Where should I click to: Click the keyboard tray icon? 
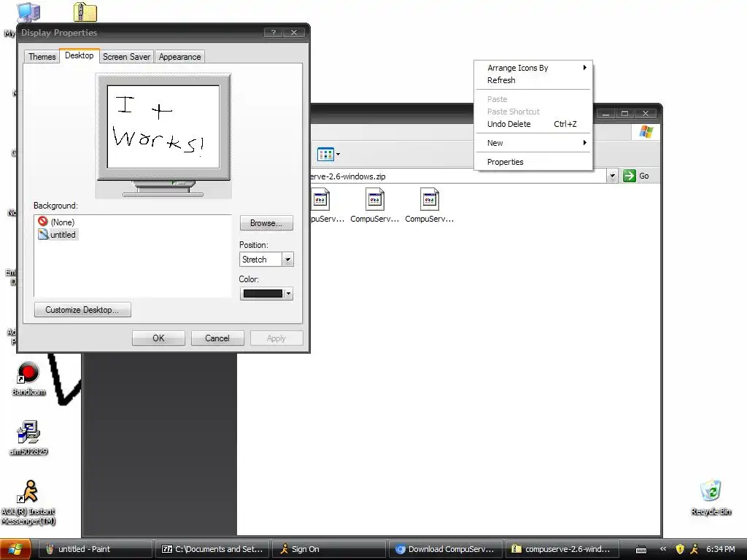point(641,550)
